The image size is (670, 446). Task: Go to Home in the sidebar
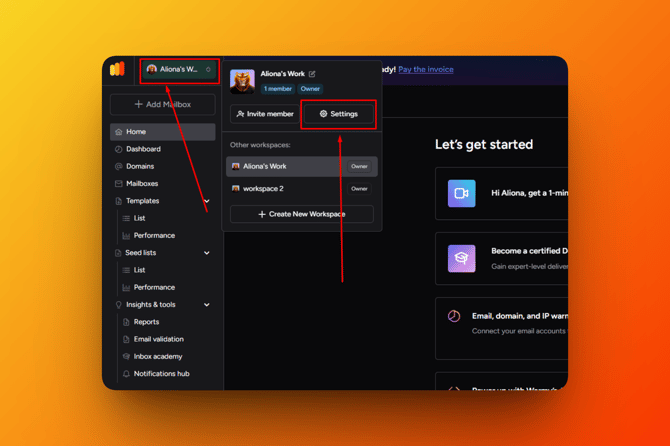click(x=136, y=132)
